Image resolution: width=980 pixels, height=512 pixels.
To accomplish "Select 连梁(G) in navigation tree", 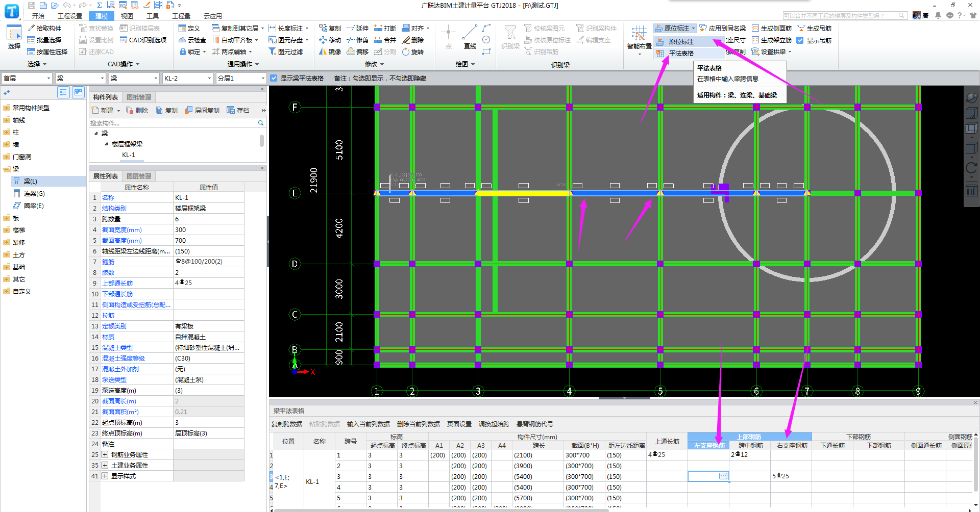I will [x=34, y=193].
